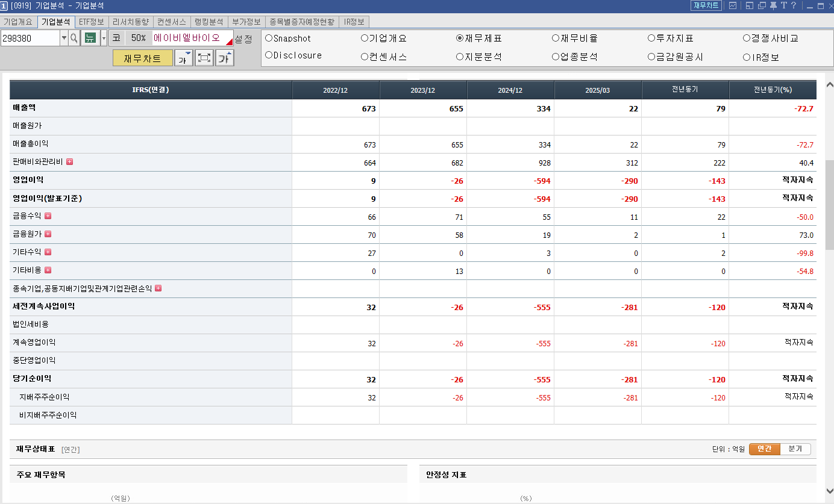
Task: Expand the 판매비와관리비 row plus icon
Action: [69, 161]
